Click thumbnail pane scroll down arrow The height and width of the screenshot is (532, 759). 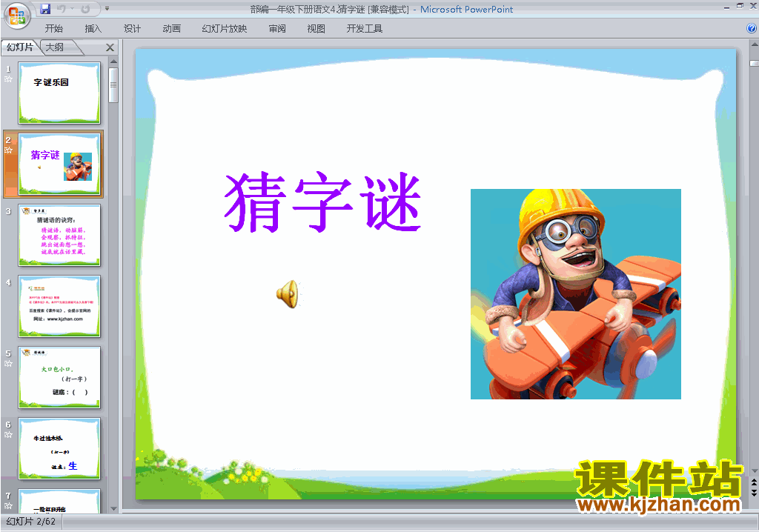coord(113,509)
